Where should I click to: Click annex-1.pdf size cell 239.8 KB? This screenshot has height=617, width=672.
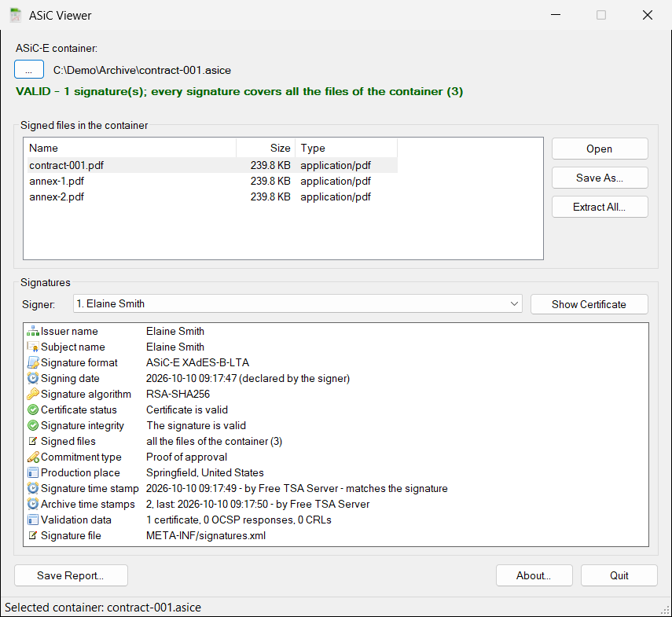(270, 182)
